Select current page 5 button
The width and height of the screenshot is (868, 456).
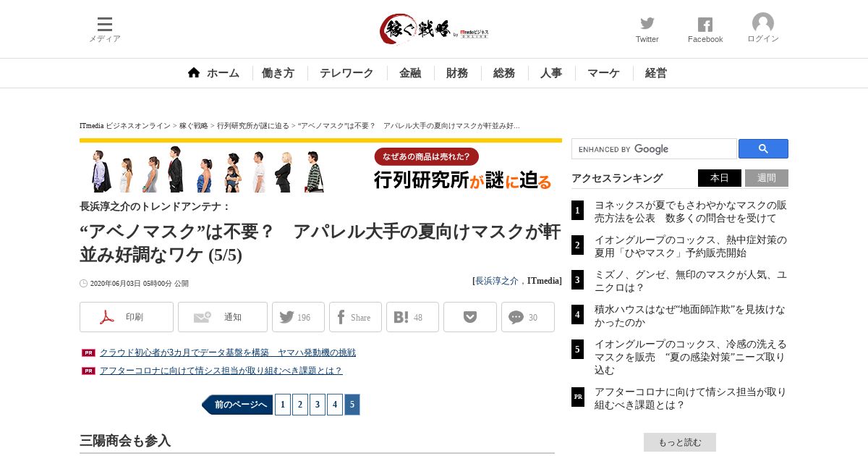(x=352, y=405)
